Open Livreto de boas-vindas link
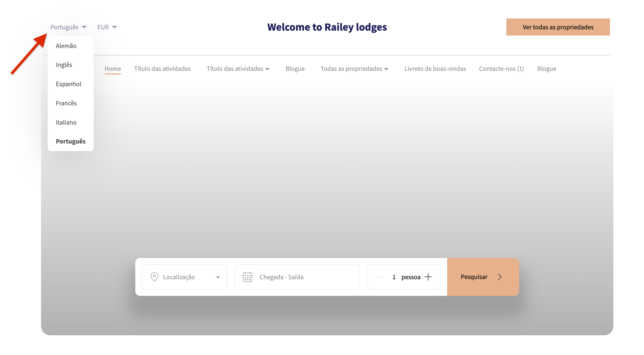This screenshot has width=644, height=355. click(435, 69)
